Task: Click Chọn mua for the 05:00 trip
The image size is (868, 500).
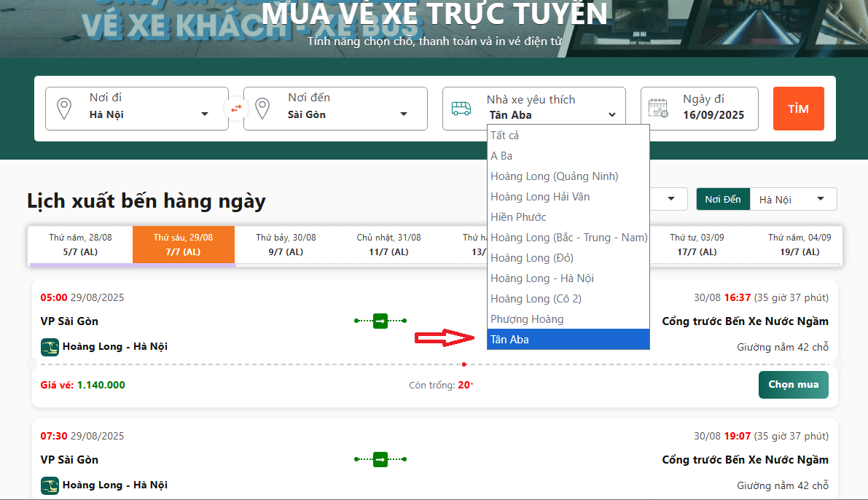Action: tap(793, 385)
